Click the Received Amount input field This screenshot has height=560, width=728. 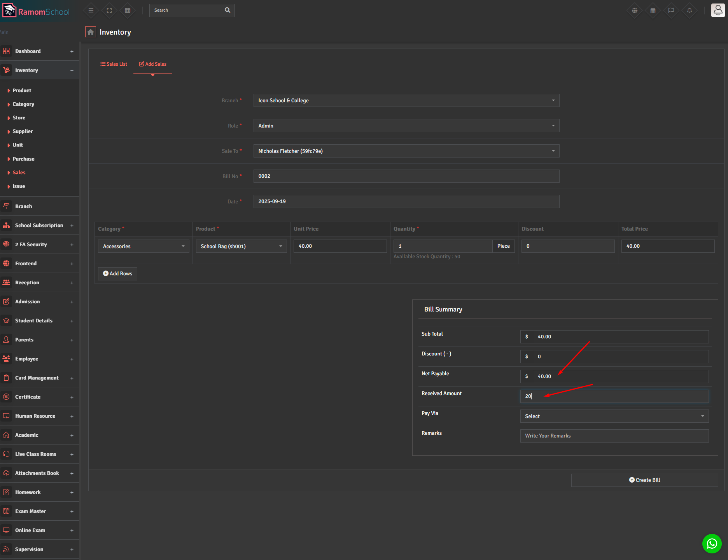(614, 396)
